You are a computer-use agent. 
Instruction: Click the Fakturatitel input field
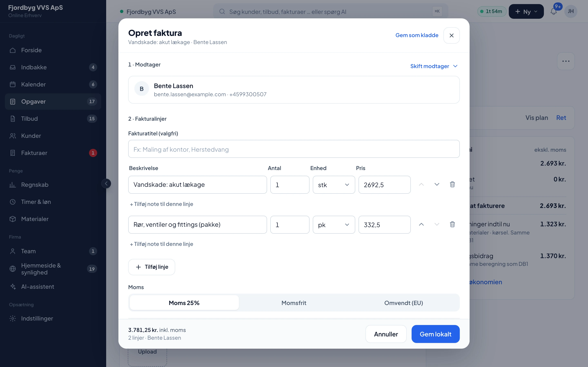pos(294,149)
